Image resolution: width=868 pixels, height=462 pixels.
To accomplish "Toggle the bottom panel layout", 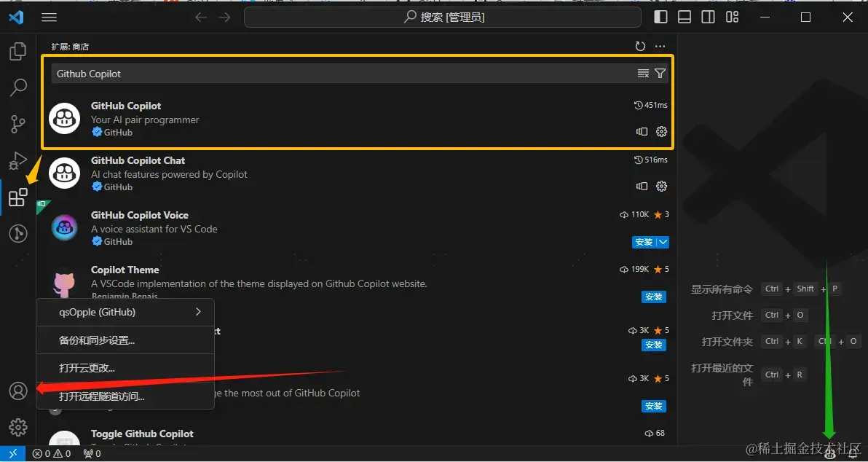I will (684, 17).
